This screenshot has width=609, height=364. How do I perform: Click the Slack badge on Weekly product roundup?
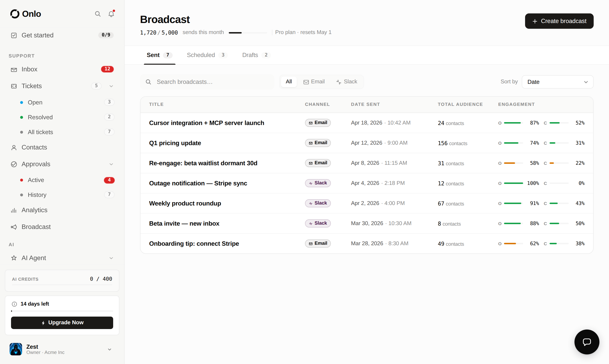[x=318, y=203]
